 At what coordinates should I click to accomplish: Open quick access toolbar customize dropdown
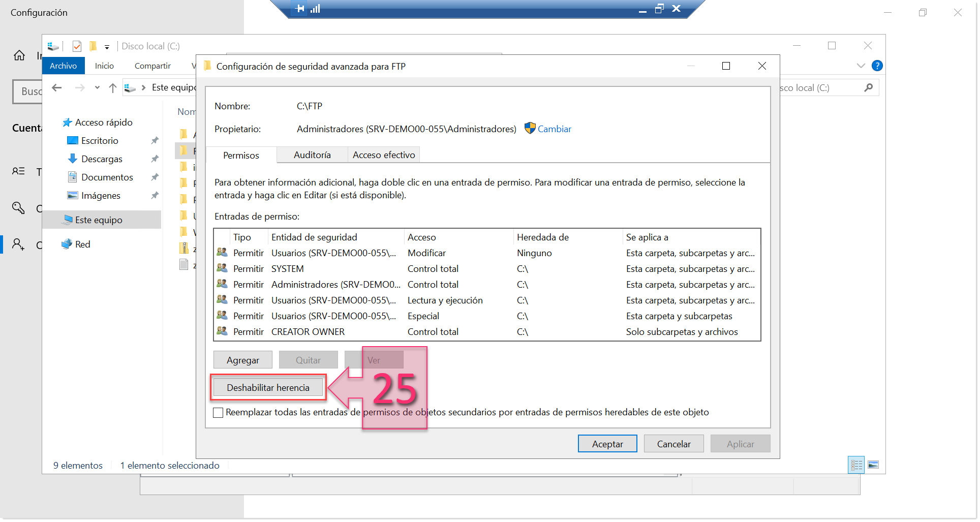107,47
